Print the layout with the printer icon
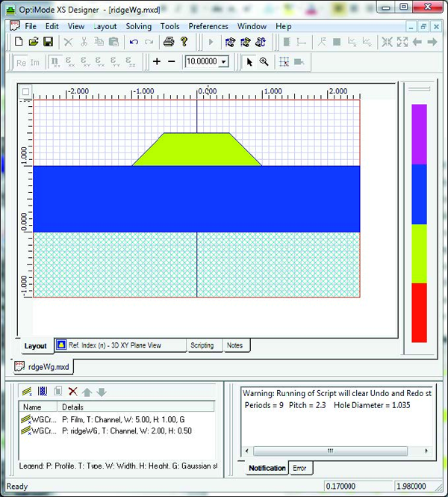The height and width of the screenshot is (497, 448). pyautogui.click(x=169, y=42)
